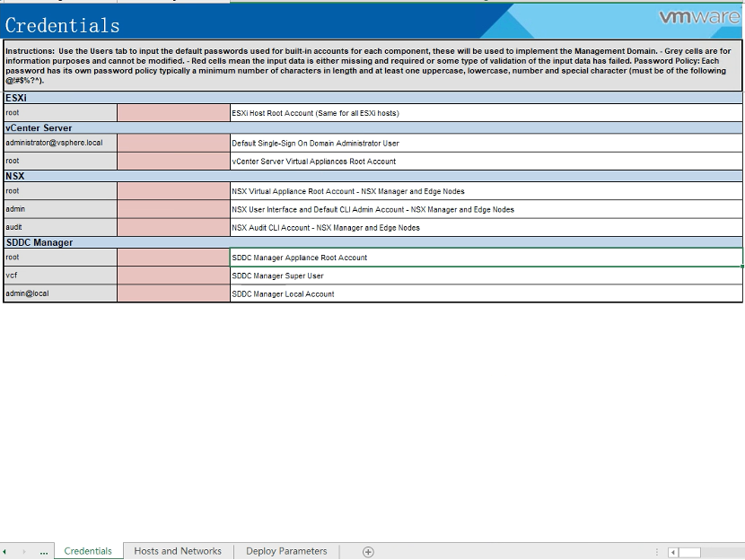
Task: Open the Hosts and Networks sheet tab
Action: [x=178, y=551]
